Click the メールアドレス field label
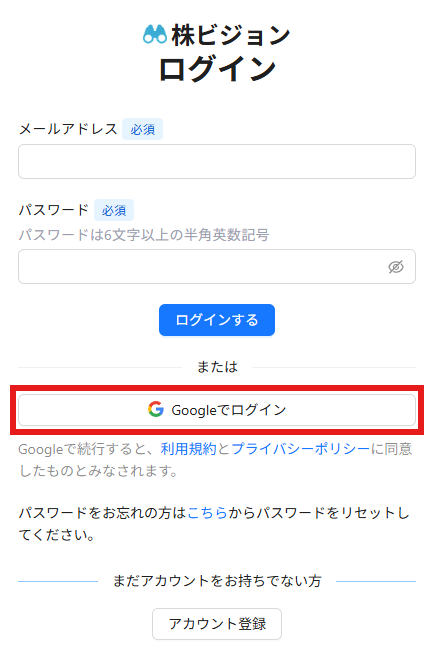The height and width of the screenshot is (660, 436). (x=68, y=129)
